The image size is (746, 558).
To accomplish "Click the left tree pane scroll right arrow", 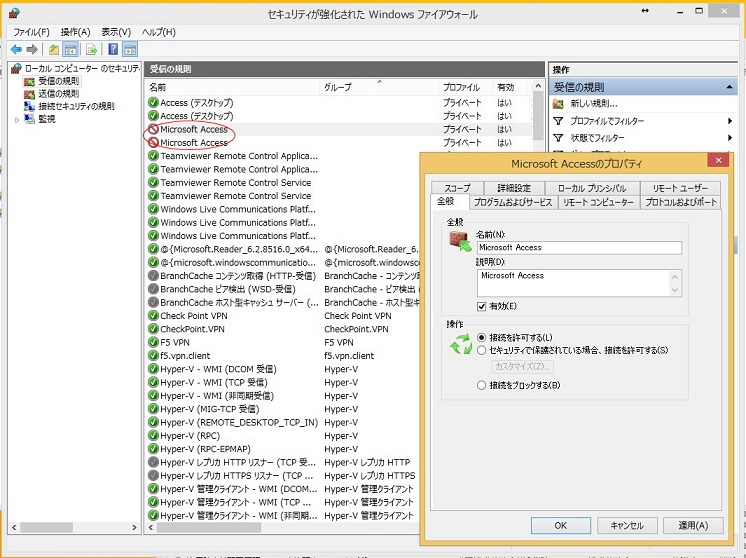I will click(134, 528).
